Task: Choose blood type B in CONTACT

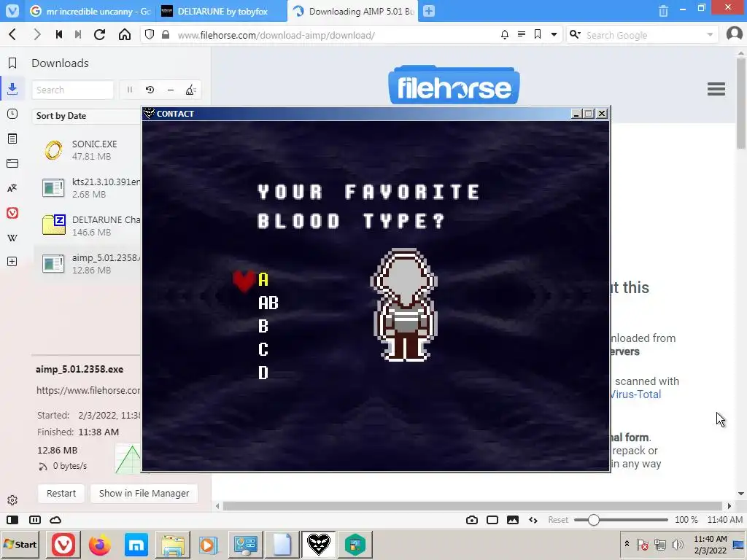Action: [263, 326]
